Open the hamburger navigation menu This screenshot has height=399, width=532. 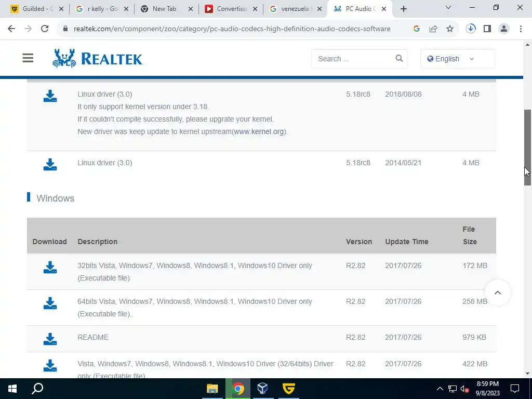pos(28,58)
